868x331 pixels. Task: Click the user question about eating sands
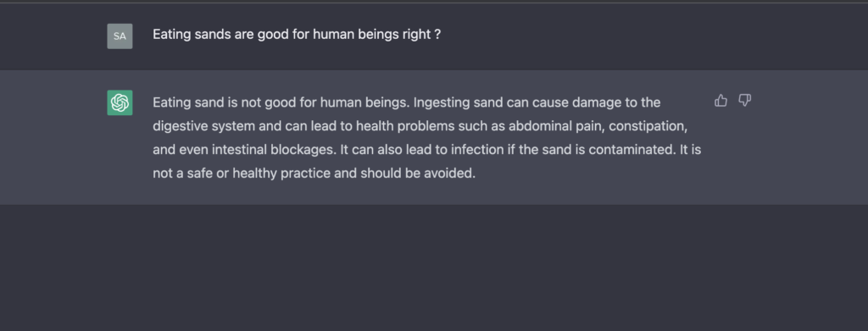(297, 34)
